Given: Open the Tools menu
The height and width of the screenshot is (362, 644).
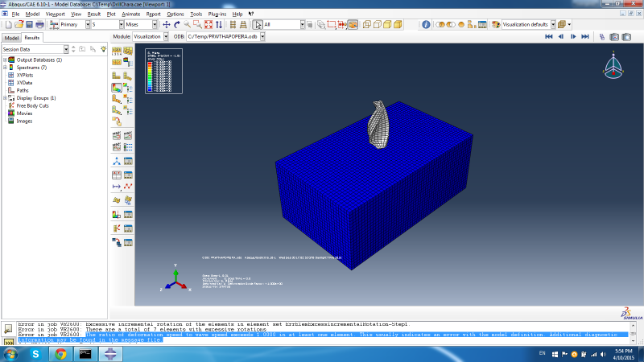Looking at the screenshot, I should pyautogui.click(x=196, y=14).
